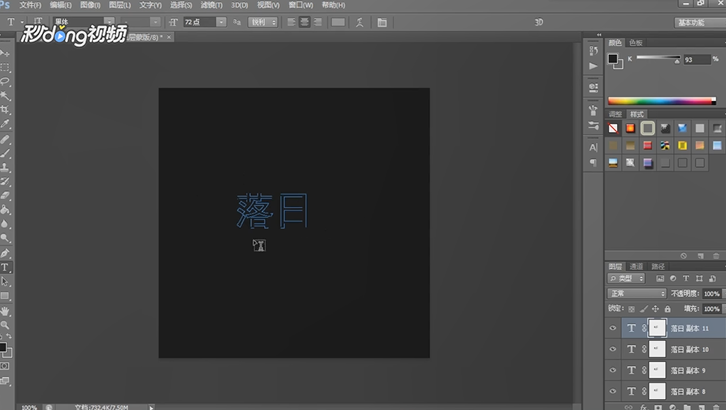The width and height of the screenshot is (726, 410).
Task: Select the Crop tool in toolbox
Action: point(5,110)
